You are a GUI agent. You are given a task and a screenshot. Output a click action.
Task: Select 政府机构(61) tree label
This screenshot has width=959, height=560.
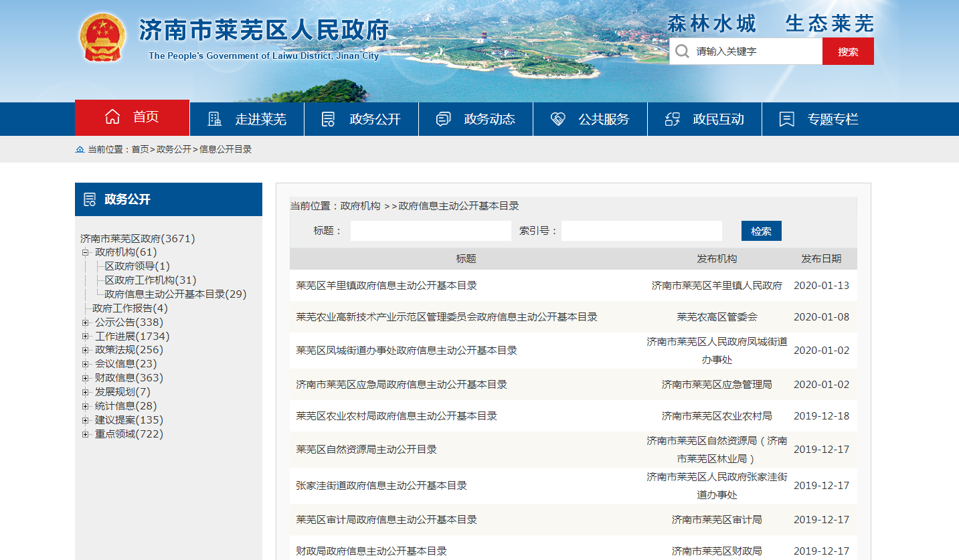pos(126,252)
